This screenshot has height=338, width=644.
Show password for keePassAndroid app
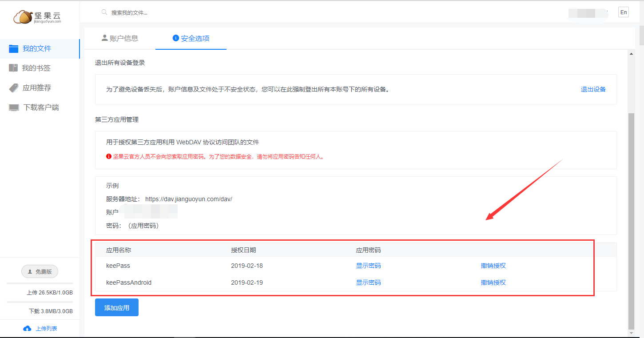[368, 282]
